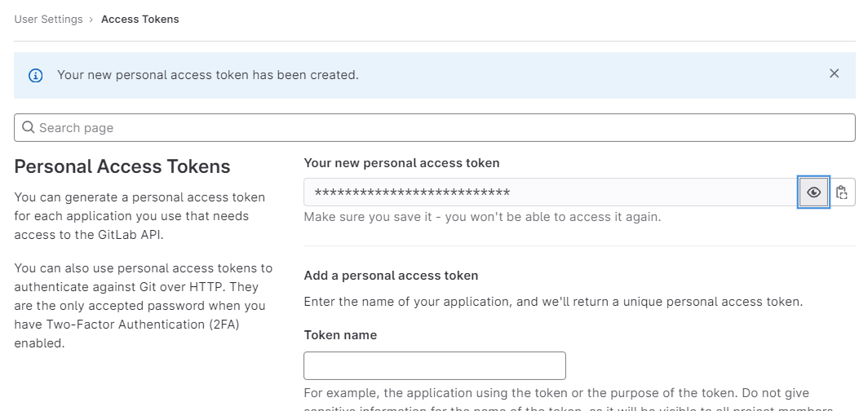The image size is (868, 411).
Task: Reveal the hidden personal access token
Action: [813, 192]
